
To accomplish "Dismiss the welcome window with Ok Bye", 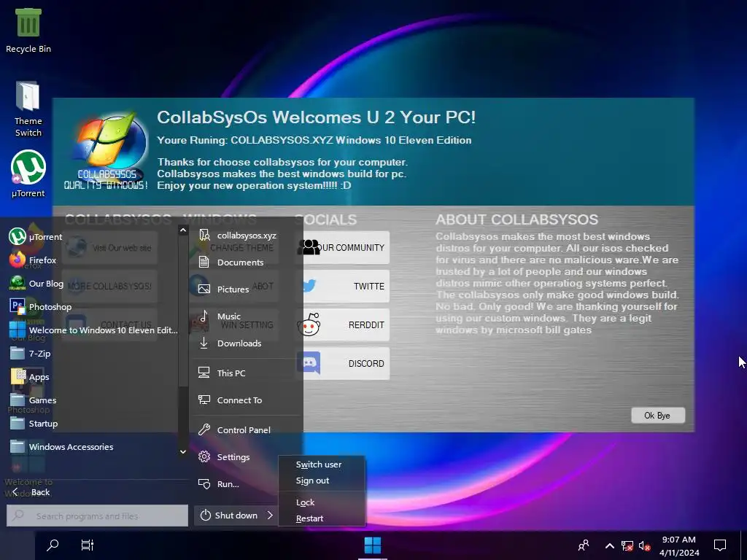I will click(x=658, y=415).
